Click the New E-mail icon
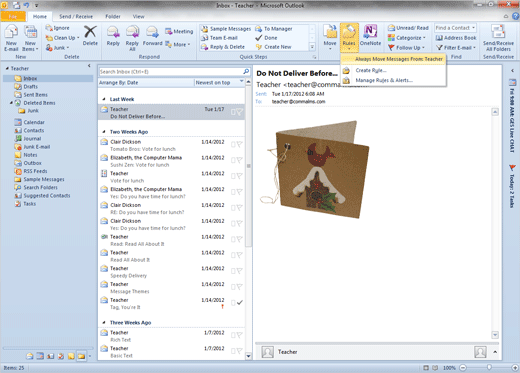Image resolution: width=520 pixels, height=373 pixels. click(11, 38)
